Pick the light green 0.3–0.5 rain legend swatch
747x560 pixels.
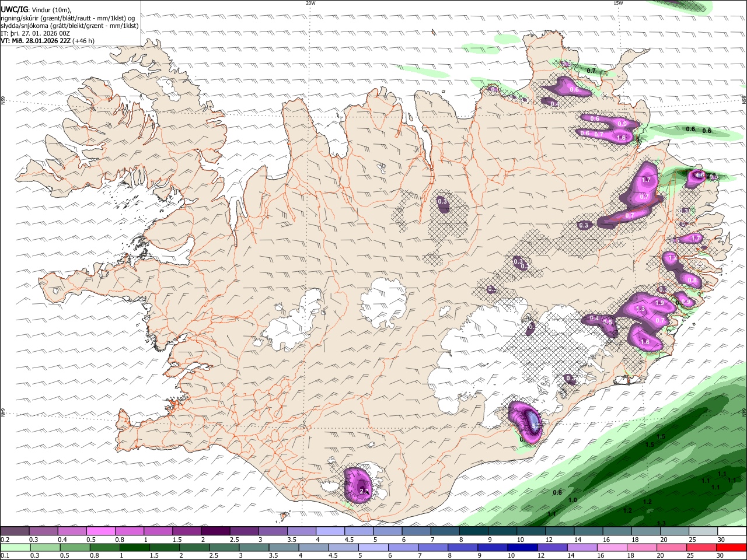46,548
